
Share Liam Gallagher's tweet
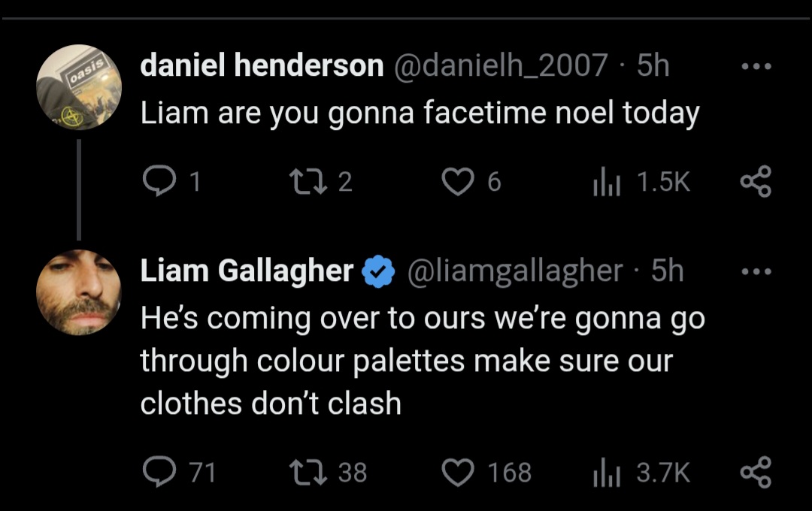coord(756,472)
